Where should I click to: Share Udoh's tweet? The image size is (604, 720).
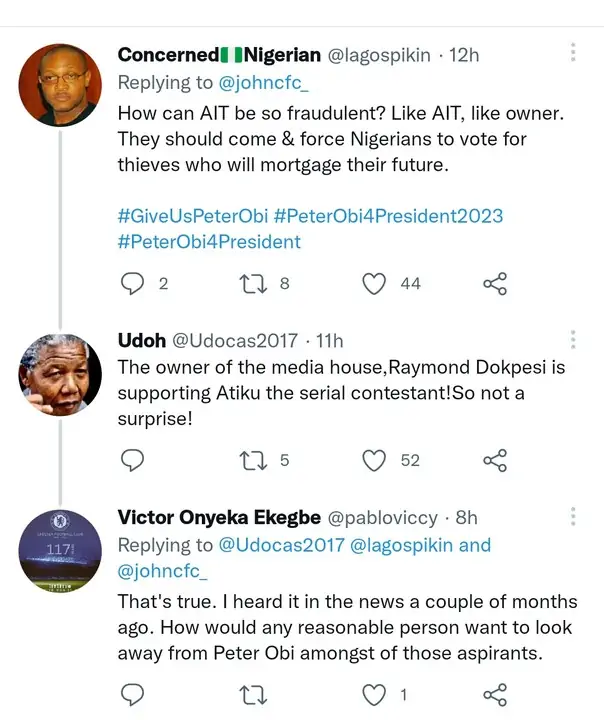(x=495, y=460)
